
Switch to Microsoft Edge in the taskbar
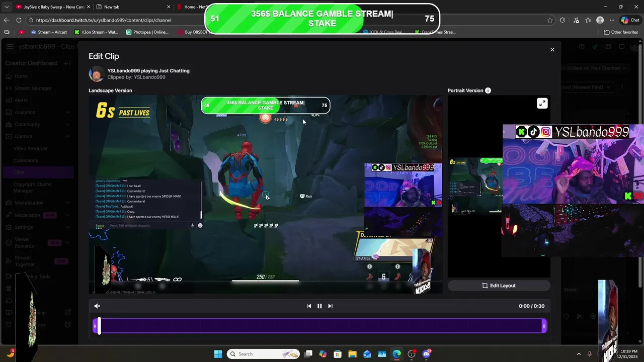pyautogui.click(x=397, y=354)
